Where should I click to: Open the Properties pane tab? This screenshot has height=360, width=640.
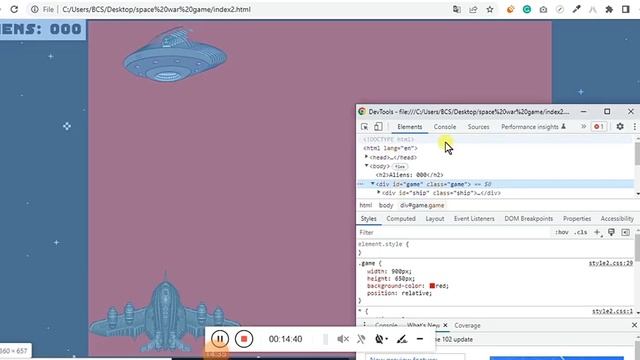(577, 219)
